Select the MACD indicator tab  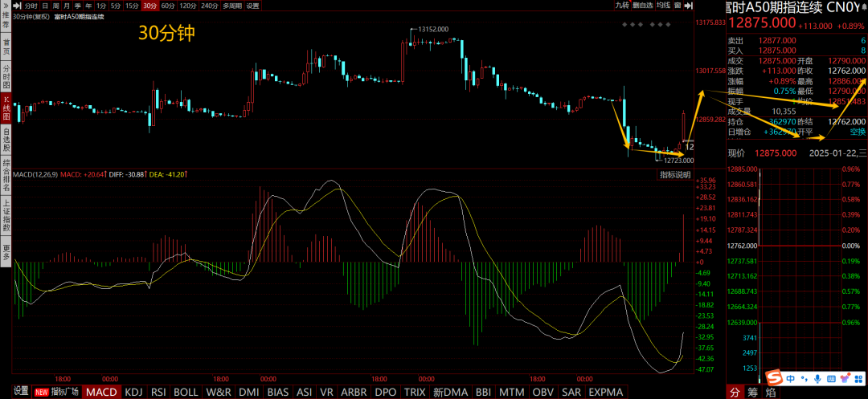coord(102,392)
